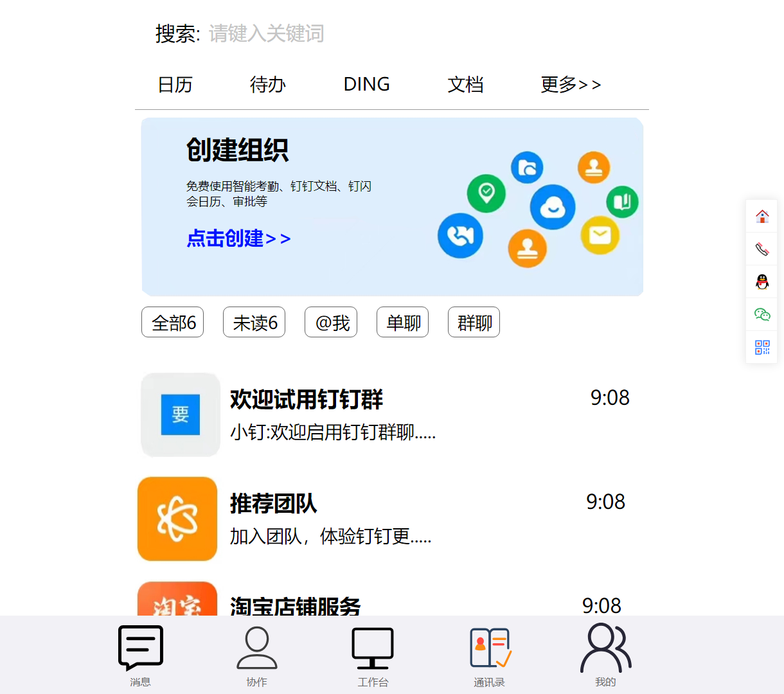Screen dimensions: 784x694
Task: Open the 文档 documents tab
Action: (465, 84)
